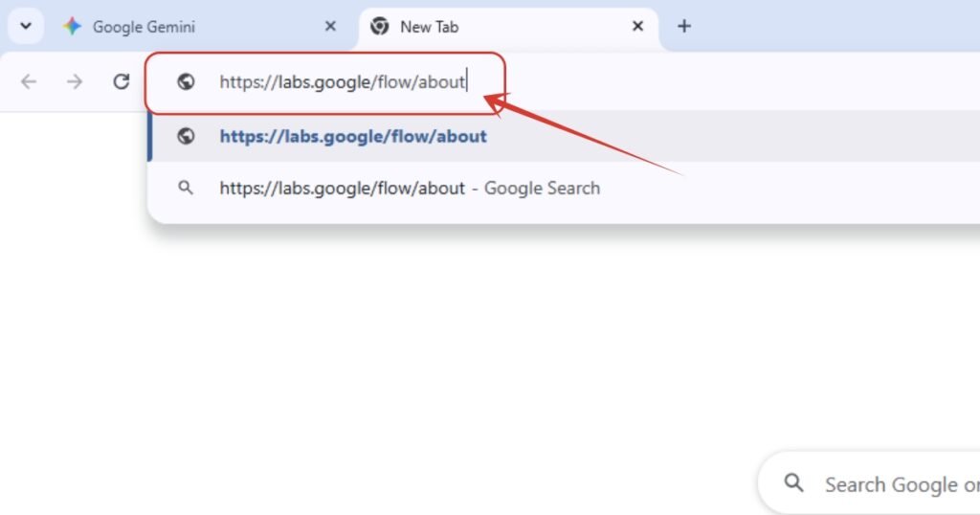This screenshot has width=980, height=515.
Task: Click the Google Gemini sparkle favicon
Action: click(x=72, y=27)
